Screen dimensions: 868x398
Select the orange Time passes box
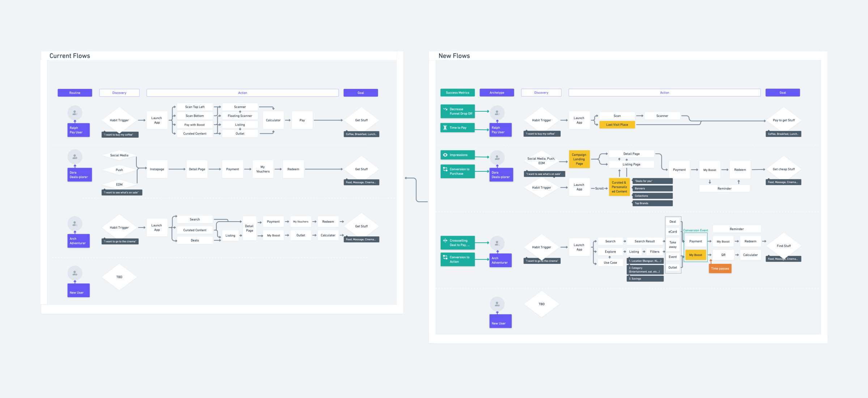pyautogui.click(x=720, y=268)
